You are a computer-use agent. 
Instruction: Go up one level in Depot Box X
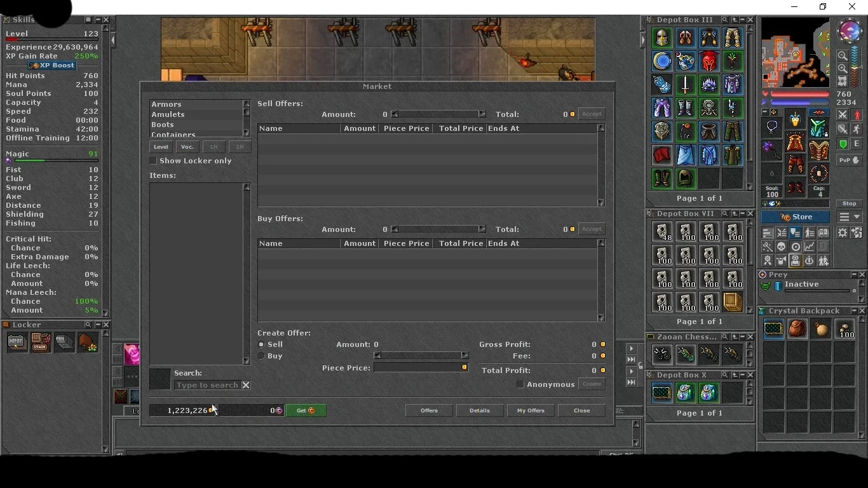click(734, 375)
